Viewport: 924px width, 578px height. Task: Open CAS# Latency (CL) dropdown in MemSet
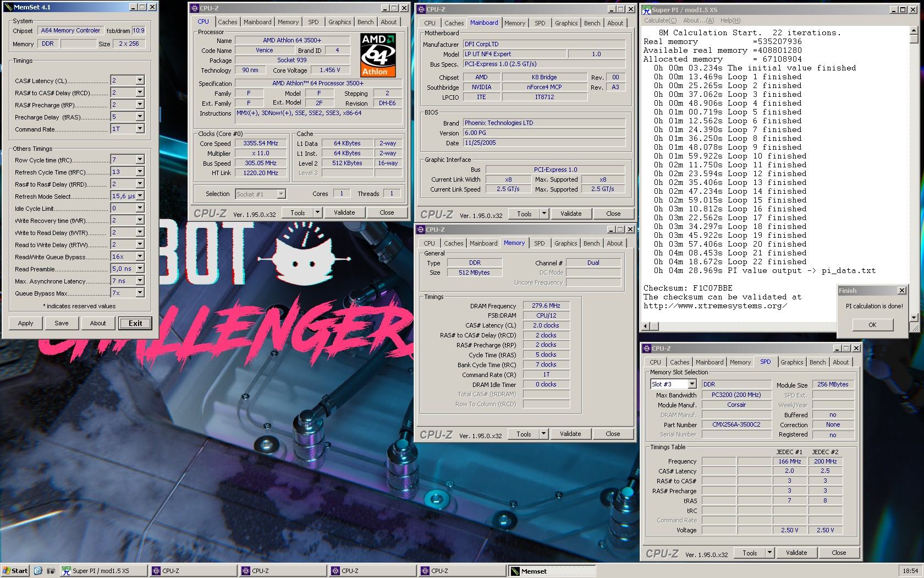click(140, 80)
